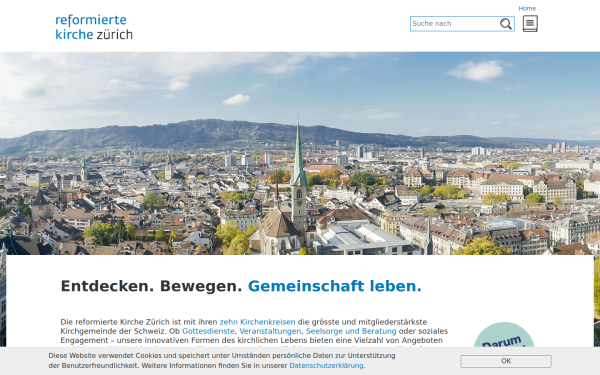The width and height of the screenshot is (600, 375).
Task: Click heading text 'Entdecken. Bewegen.'
Action: (x=151, y=286)
